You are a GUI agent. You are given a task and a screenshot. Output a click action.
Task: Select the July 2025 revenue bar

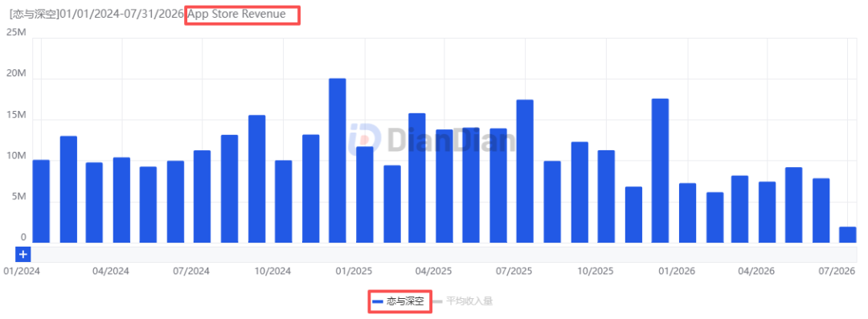pyautogui.click(x=525, y=171)
